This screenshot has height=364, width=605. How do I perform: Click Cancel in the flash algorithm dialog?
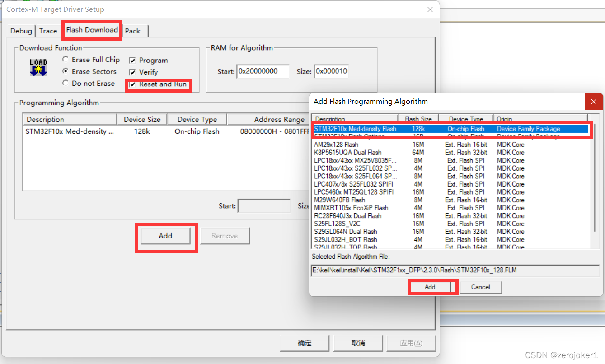[x=480, y=287]
